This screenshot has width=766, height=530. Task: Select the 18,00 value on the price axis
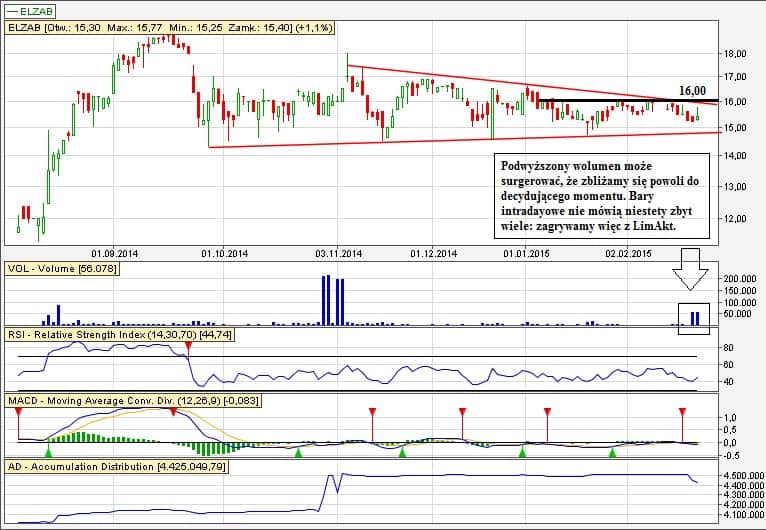click(x=735, y=54)
